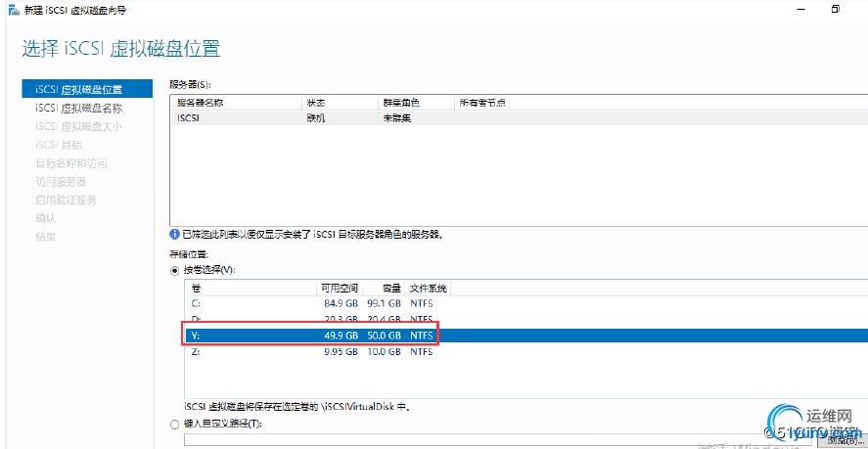Click the 目标名称和访问 step
The height and width of the screenshot is (449, 868).
[x=70, y=163]
